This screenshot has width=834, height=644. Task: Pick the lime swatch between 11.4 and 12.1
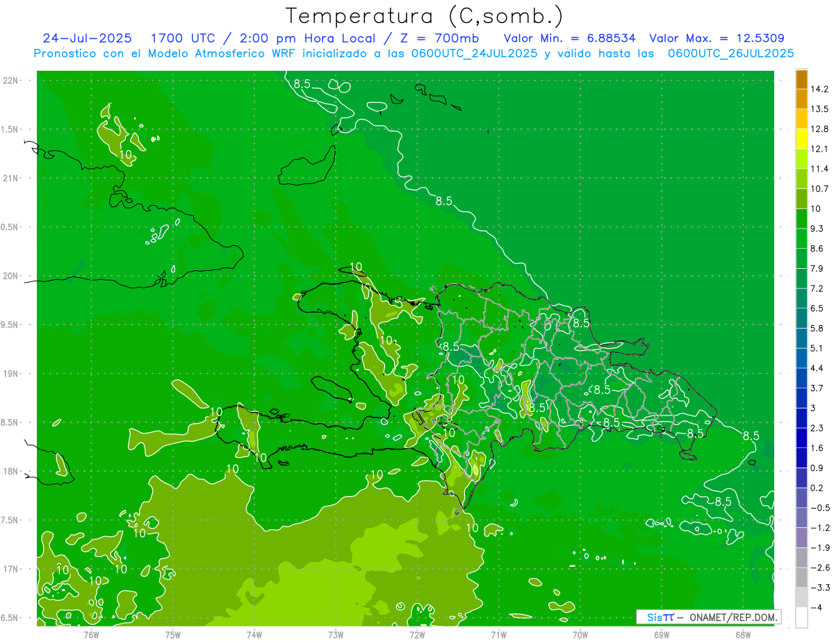tap(801, 159)
